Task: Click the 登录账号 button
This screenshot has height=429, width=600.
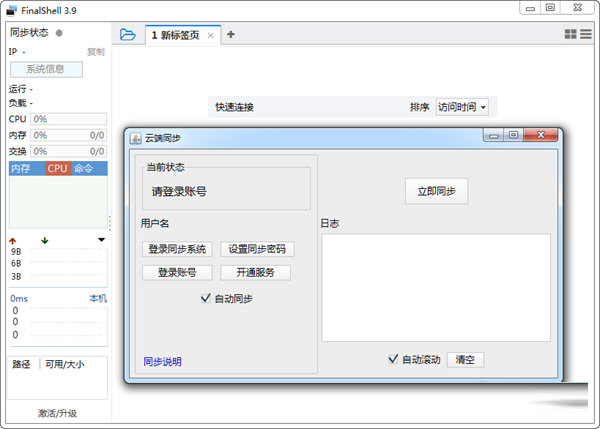Action: coord(176,272)
